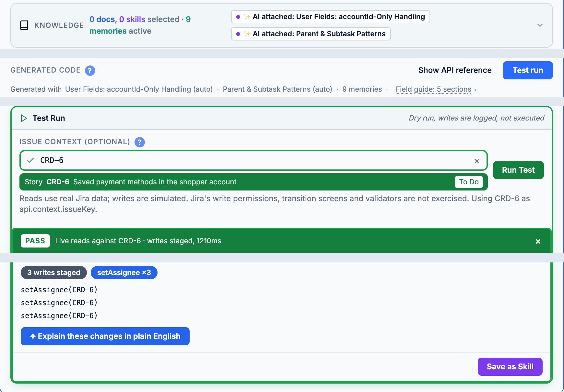Click the green Run Test button
This screenshot has height=392, width=564.
[518, 170]
